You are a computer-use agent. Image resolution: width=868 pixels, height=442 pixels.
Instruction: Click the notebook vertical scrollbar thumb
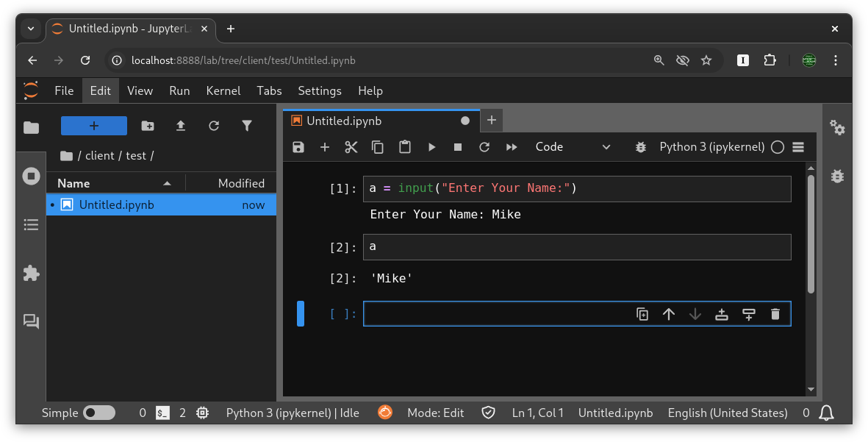[x=811, y=234]
